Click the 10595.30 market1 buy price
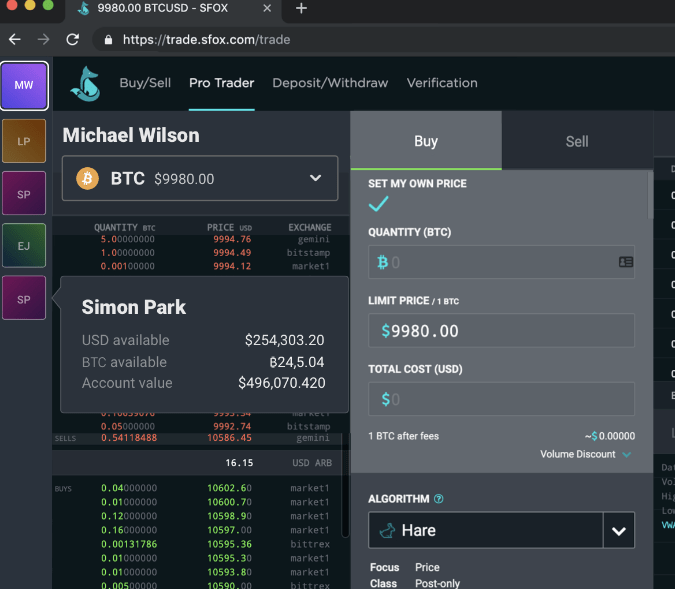 229,558
